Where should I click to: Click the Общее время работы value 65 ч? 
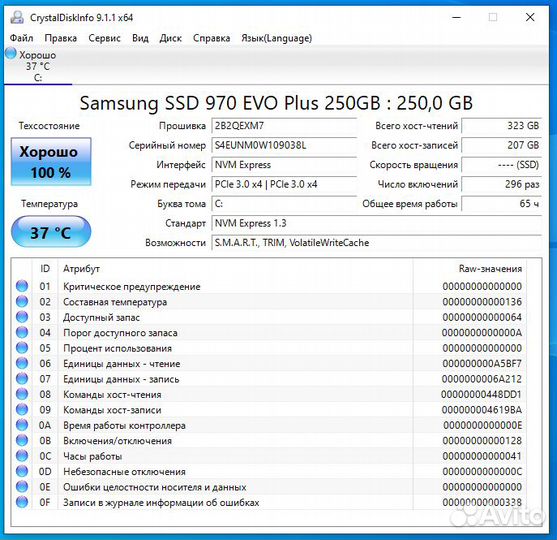[x=502, y=204]
